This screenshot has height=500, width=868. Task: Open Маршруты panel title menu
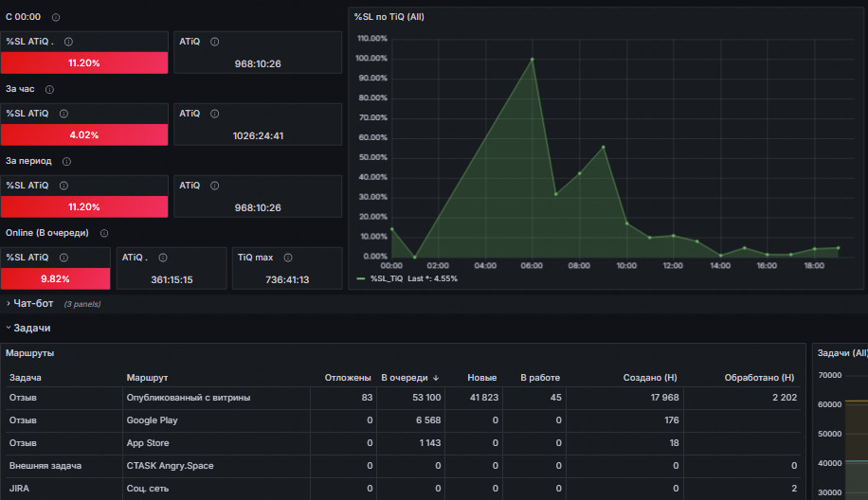pos(30,353)
